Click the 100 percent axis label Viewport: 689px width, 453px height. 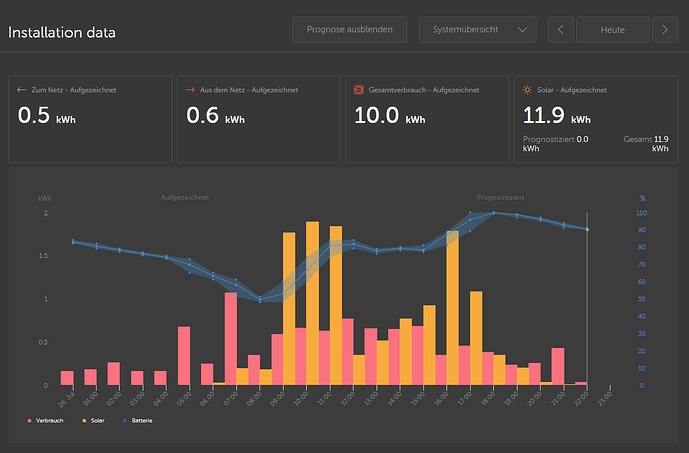642,213
